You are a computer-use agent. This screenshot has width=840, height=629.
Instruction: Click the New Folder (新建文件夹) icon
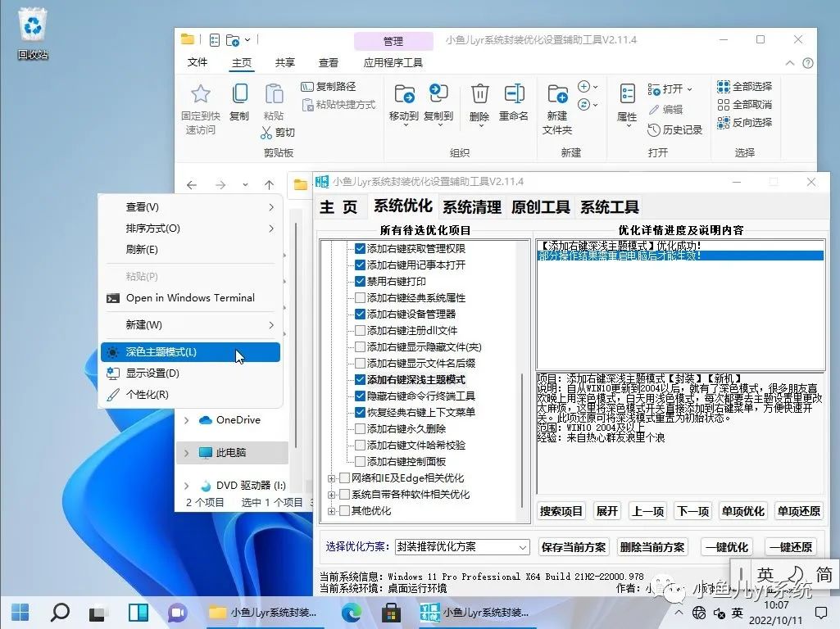(x=558, y=95)
